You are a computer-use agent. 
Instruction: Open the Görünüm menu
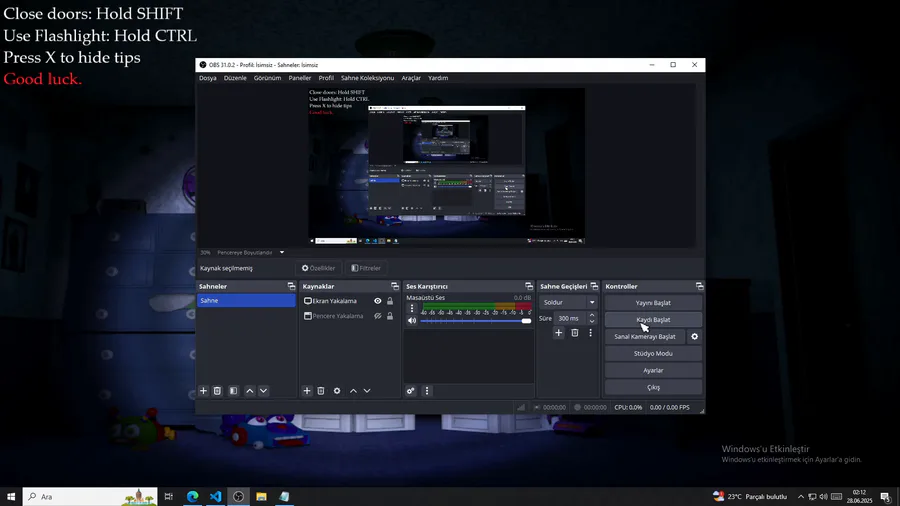(x=267, y=78)
